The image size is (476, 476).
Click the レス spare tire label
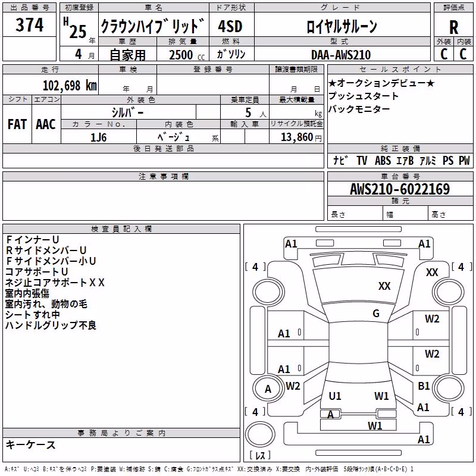pos(260,455)
